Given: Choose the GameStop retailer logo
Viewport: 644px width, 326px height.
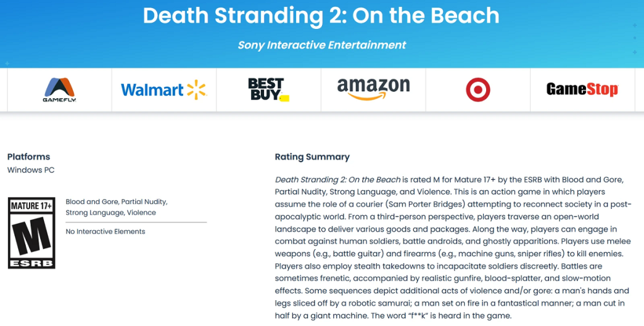Looking at the screenshot, I should coord(582,90).
